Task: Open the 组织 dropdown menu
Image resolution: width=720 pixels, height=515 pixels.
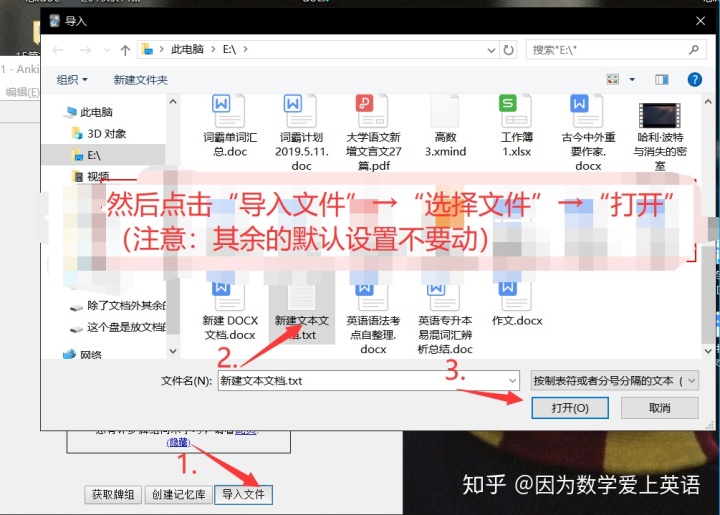Action: (72, 80)
